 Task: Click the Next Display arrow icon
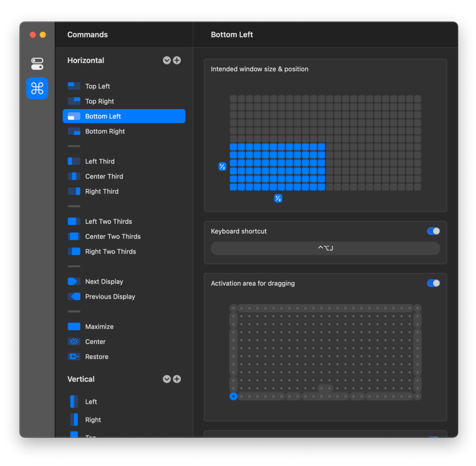(74, 281)
